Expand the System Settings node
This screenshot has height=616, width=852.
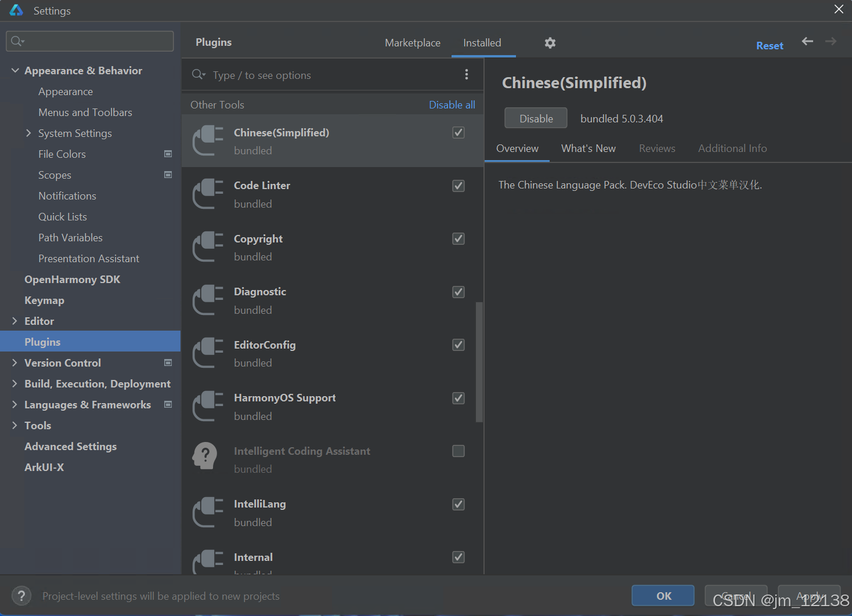pyautogui.click(x=28, y=133)
